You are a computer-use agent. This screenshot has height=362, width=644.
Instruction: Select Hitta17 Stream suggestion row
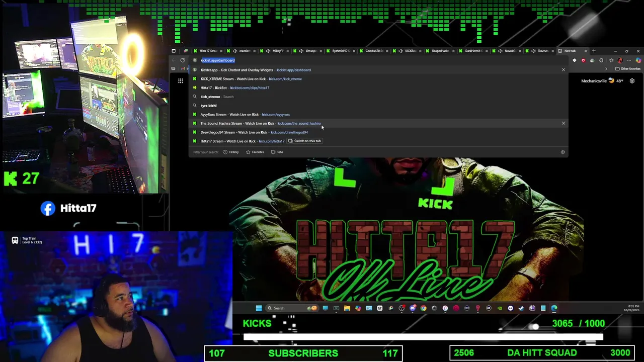[x=378, y=141]
